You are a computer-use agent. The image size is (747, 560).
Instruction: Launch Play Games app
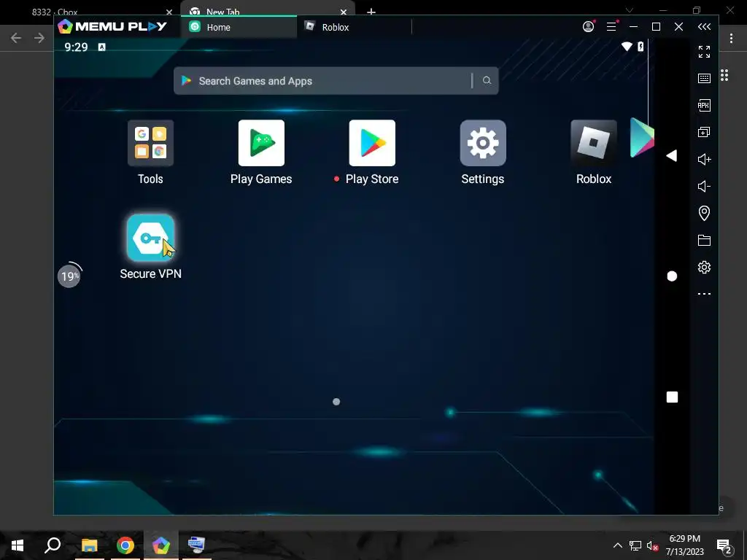click(x=261, y=143)
